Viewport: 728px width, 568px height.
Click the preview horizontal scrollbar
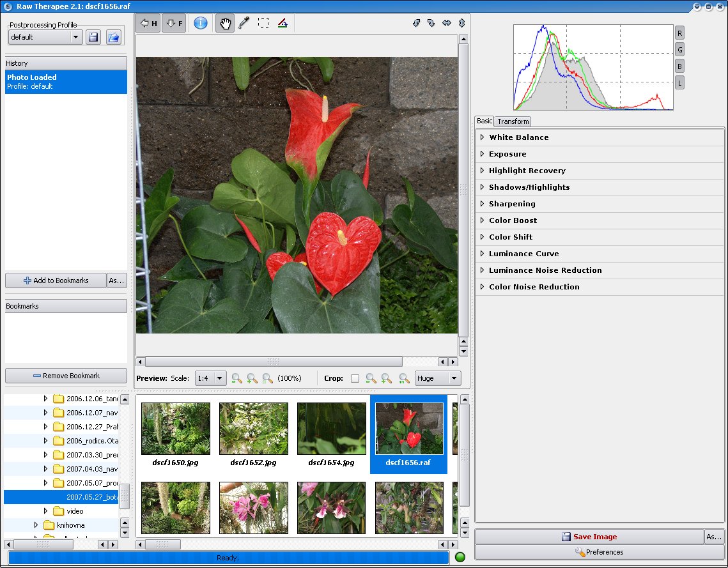(274, 362)
